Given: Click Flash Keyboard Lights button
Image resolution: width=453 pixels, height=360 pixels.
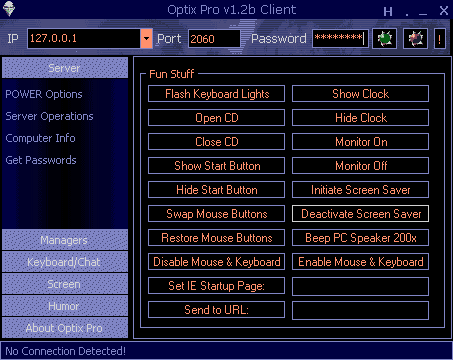Looking at the screenshot, I should (x=217, y=94).
